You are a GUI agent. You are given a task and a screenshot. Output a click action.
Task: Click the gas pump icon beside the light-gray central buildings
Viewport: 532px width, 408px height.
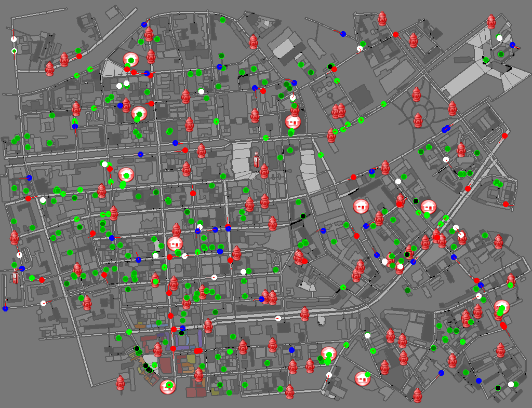pos(257,159)
